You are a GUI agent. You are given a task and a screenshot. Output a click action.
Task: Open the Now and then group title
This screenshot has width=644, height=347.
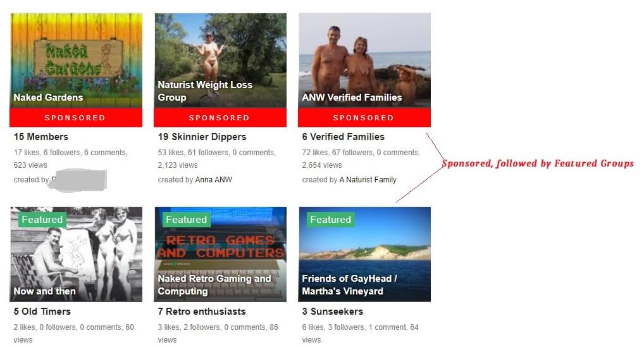tap(45, 291)
